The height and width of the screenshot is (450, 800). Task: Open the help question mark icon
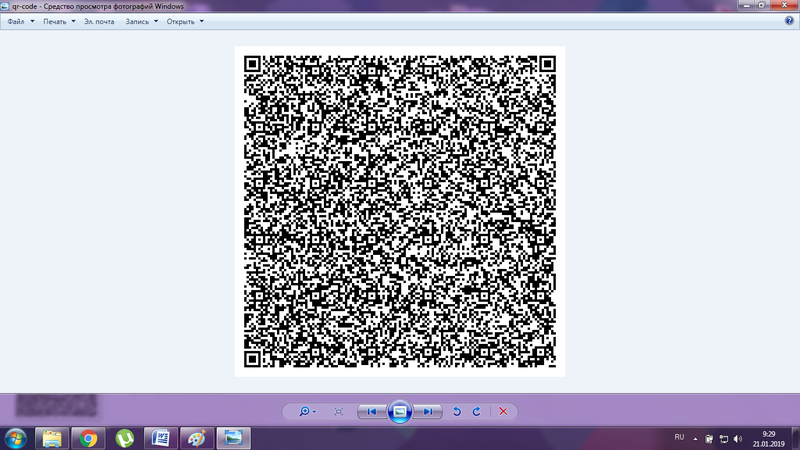(x=789, y=21)
